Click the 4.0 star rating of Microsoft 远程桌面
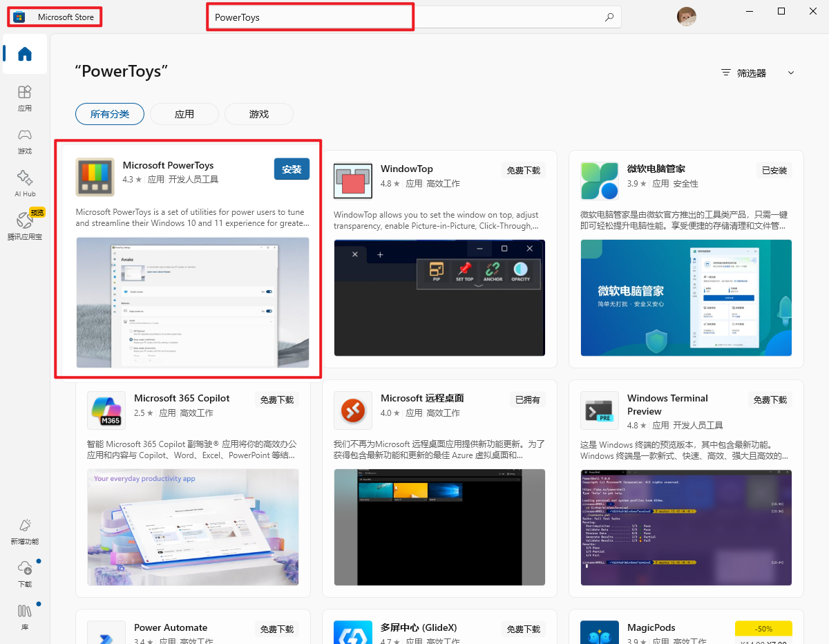Viewport: 829px width, 644px height. click(x=390, y=413)
